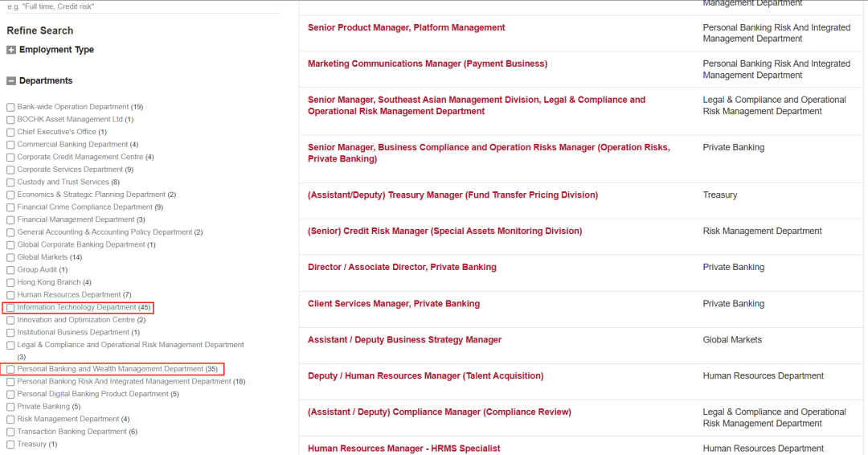Select Financial Management Department checkbox
Screen dimensions: 868x455
[x=10, y=219]
